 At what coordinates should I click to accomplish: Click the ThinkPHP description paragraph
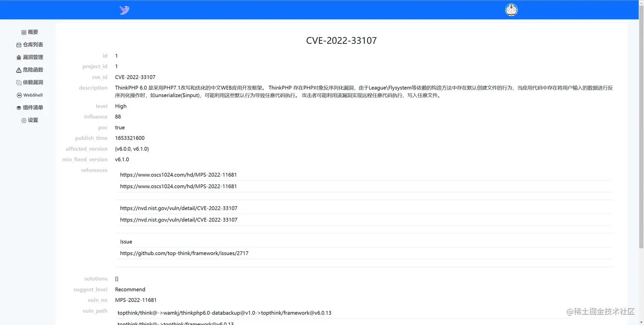364,92
